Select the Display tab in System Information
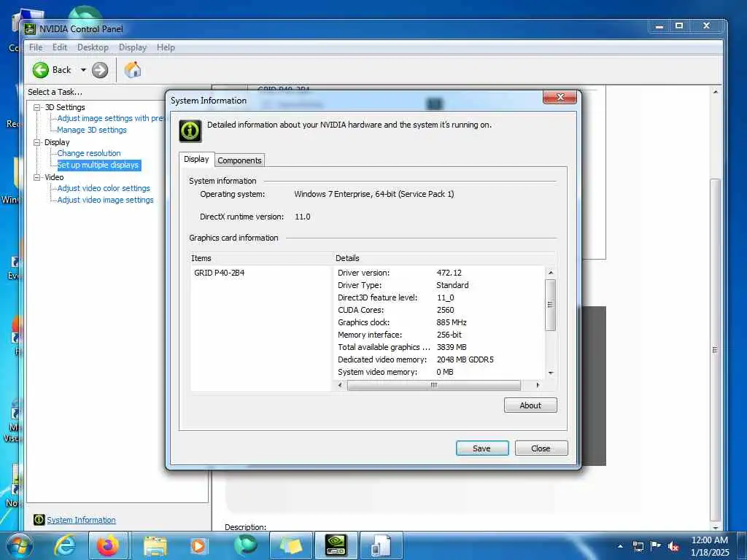Screen dimensions: 747x560 click(x=196, y=159)
